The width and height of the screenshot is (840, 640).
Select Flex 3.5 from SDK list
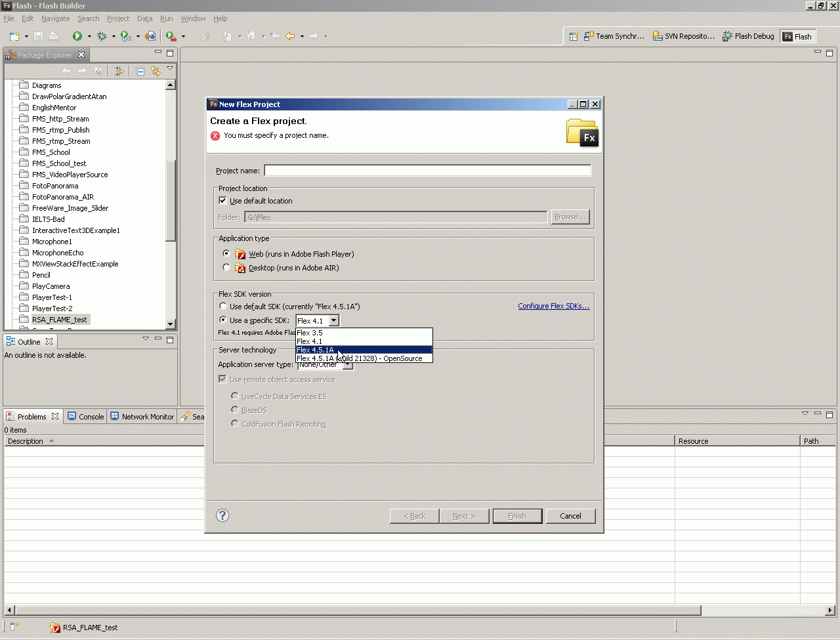364,333
